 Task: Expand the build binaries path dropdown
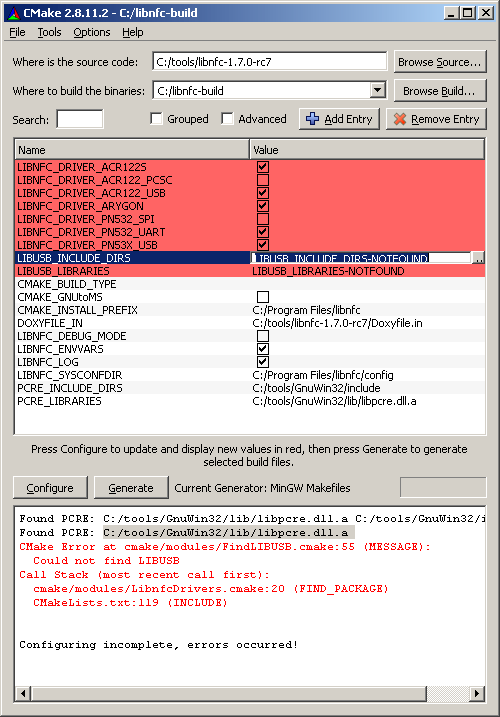point(377,90)
